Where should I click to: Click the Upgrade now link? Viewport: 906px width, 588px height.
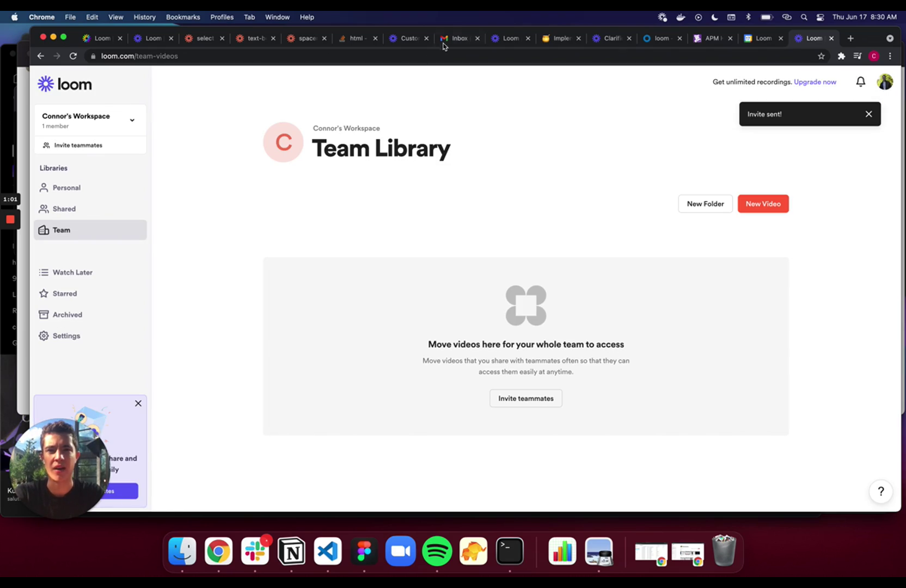tap(815, 82)
